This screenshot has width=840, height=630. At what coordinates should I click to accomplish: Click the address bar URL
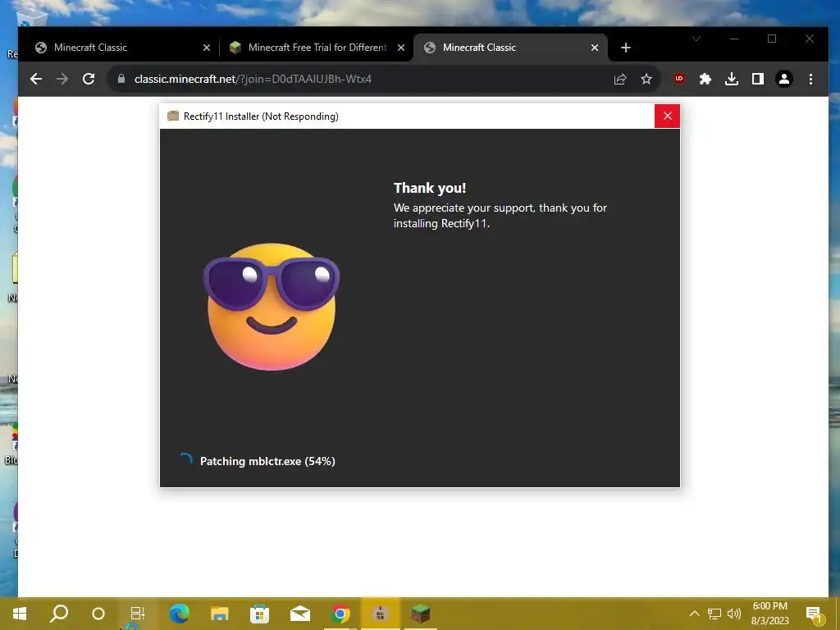253,80
